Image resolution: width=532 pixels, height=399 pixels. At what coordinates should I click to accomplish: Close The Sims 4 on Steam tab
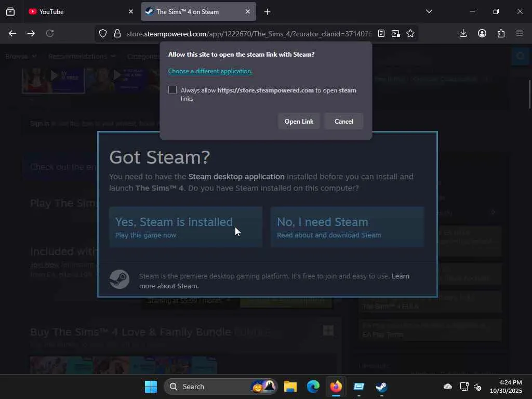pyautogui.click(x=248, y=11)
